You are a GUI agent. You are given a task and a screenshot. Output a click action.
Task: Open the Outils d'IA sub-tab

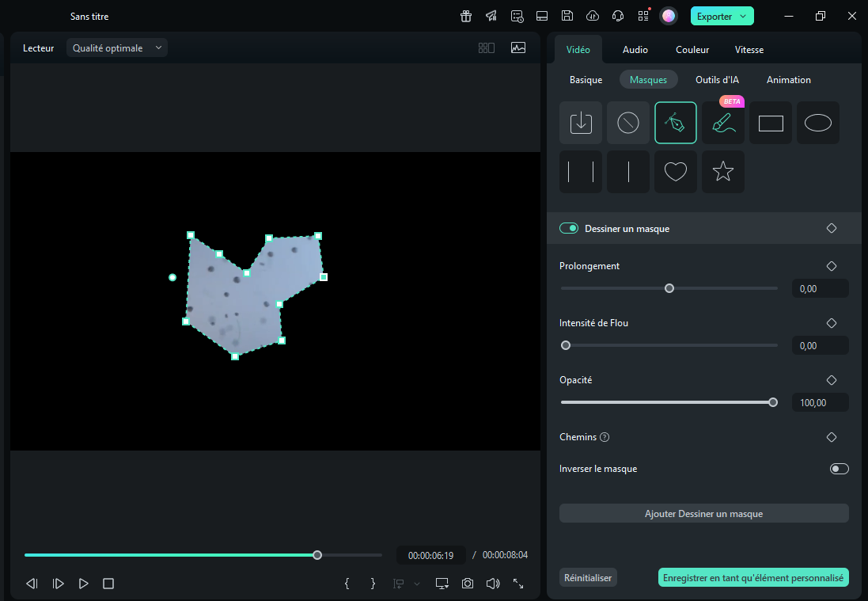717,80
